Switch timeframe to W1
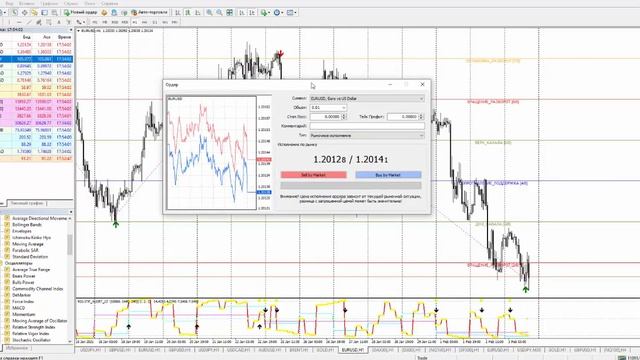The width and height of the screenshot is (640, 360). click(x=165, y=22)
